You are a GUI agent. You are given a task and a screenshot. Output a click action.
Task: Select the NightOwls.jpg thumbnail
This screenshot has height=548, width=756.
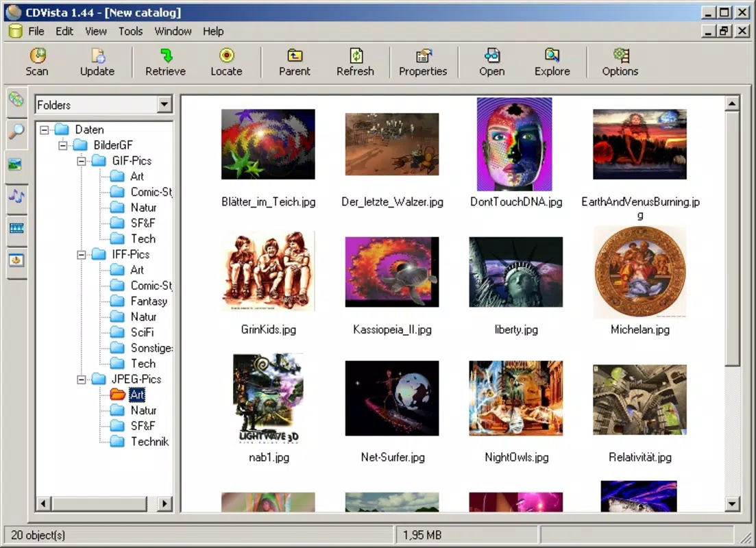516,398
